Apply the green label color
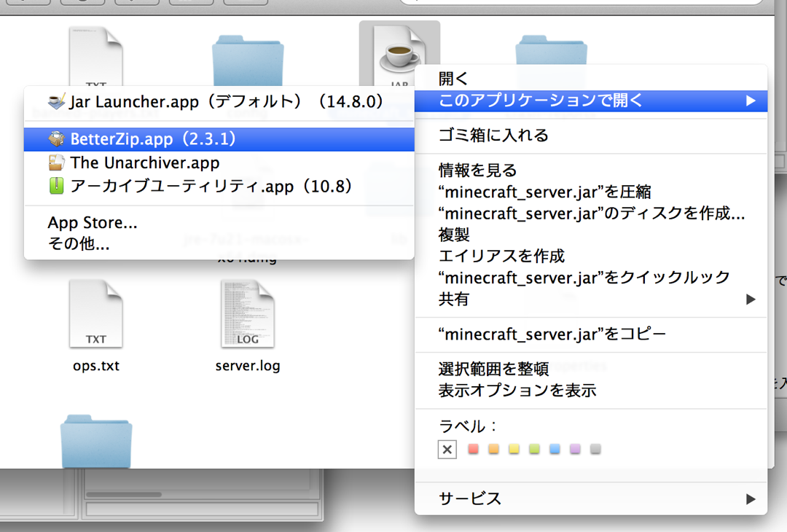 point(534,449)
